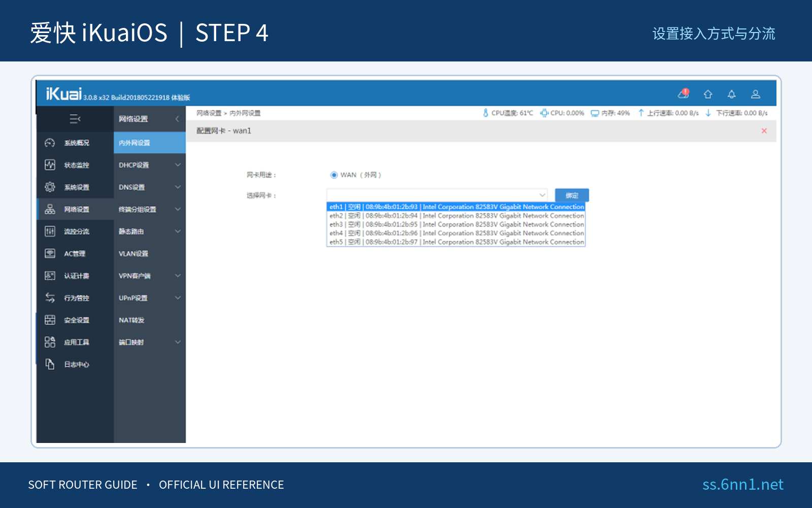The width and height of the screenshot is (812, 508).
Task: Open 行为管控 arrows icon
Action: click(50, 298)
